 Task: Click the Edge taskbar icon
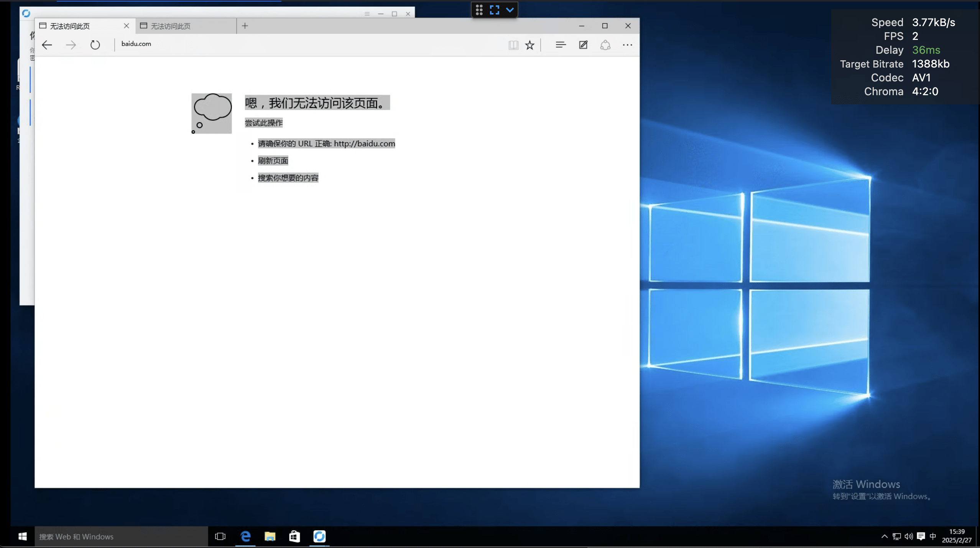click(245, 536)
